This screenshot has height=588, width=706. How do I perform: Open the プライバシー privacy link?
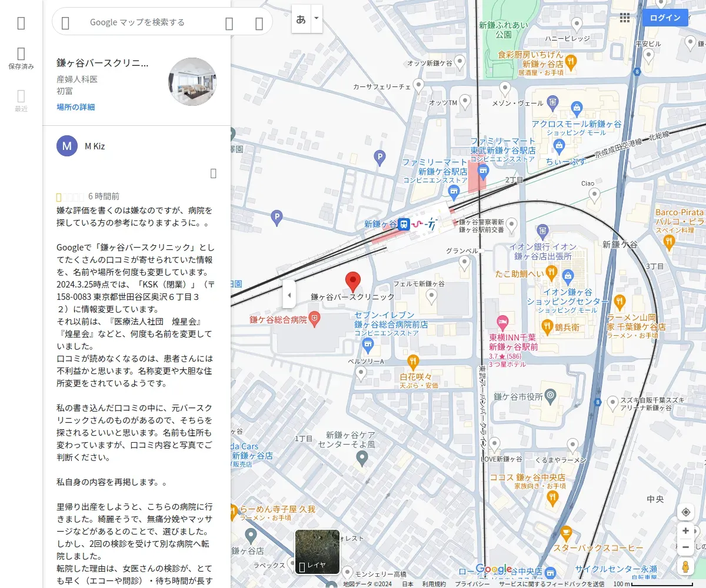[472, 584]
